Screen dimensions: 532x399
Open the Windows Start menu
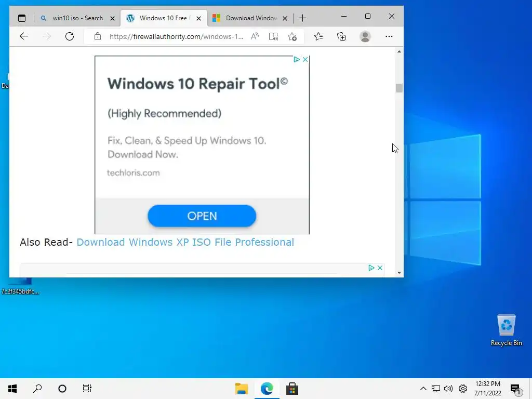pos(12,389)
